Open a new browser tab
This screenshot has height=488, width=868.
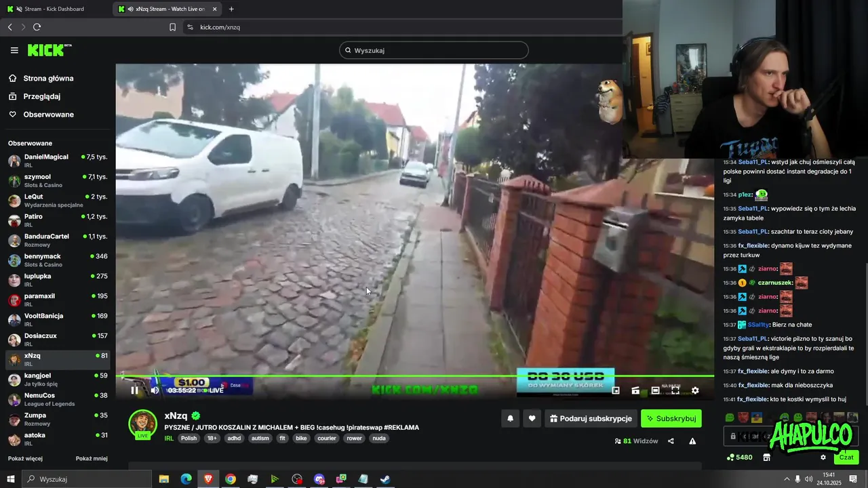click(231, 9)
